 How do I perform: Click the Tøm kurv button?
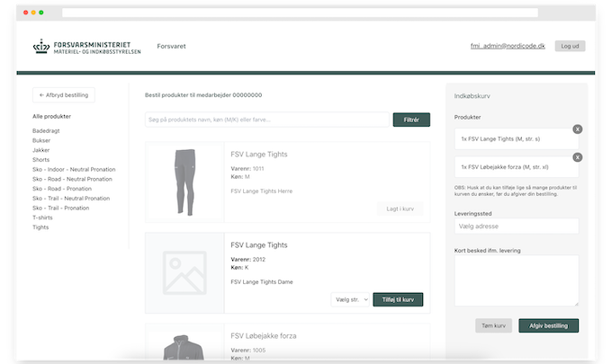click(x=493, y=326)
